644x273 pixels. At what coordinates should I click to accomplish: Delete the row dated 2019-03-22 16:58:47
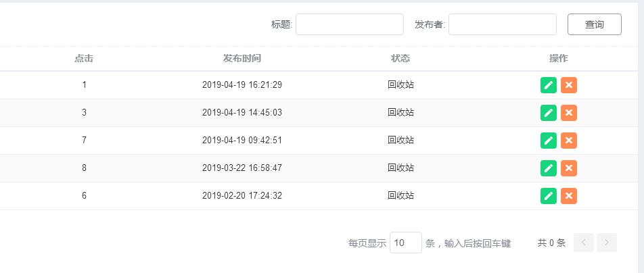tap(569, 168)
